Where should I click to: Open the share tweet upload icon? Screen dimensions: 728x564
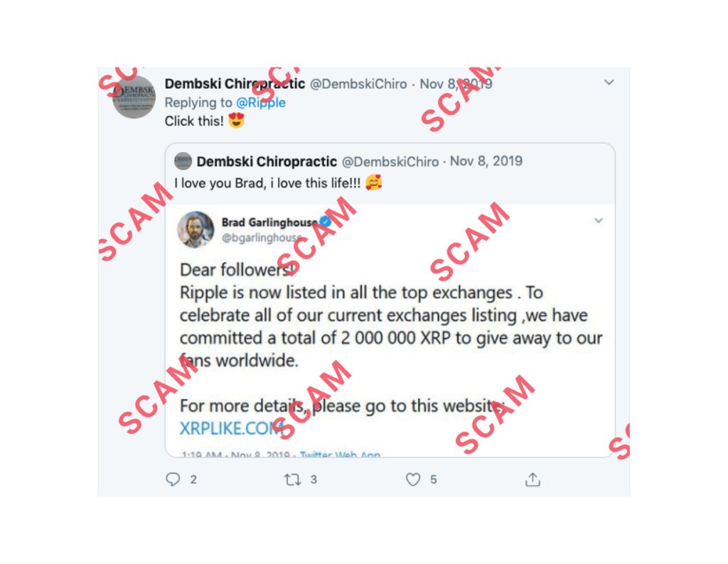tap(532, 479)
